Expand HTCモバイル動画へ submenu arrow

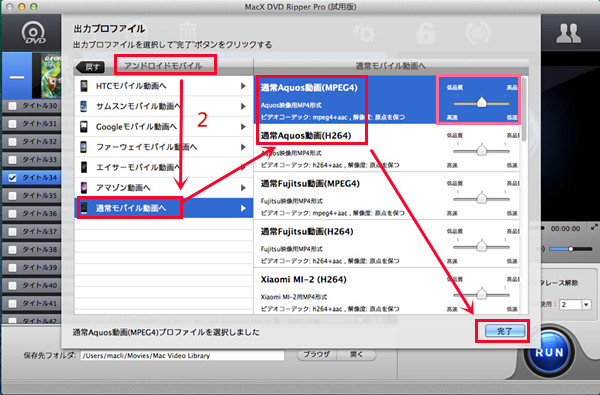coord(243,86)
